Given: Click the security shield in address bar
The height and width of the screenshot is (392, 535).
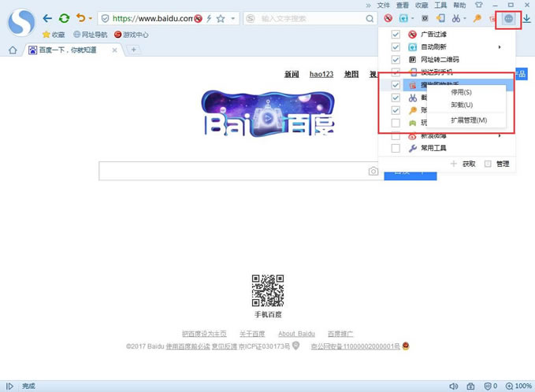Looking at the screenshot, I should (x=106, y=18).
